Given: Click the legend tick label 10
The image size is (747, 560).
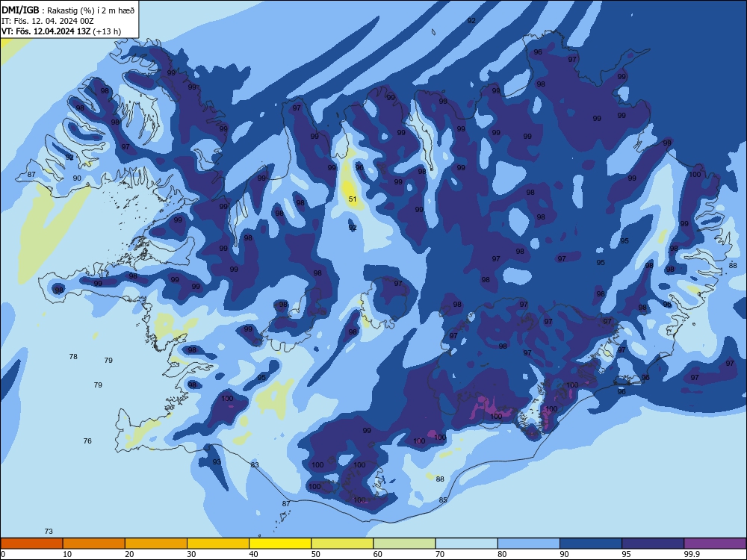Looking at the screenshot, I should point(67,554).
